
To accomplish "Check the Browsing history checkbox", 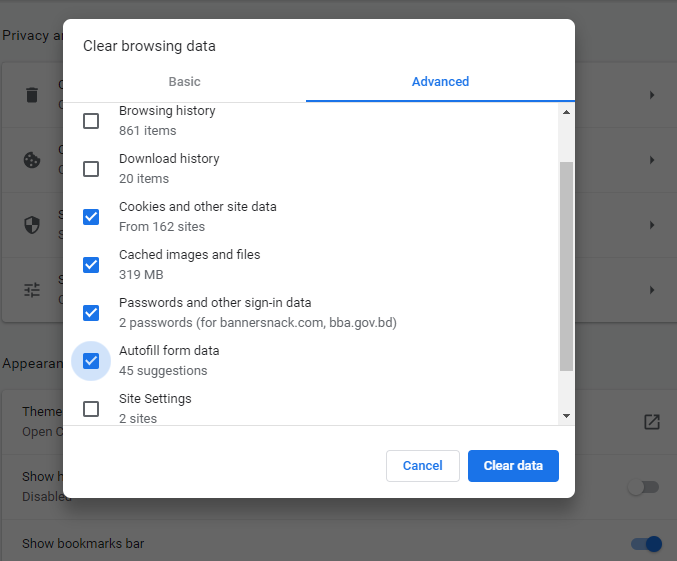I will [x=91, y=121].
